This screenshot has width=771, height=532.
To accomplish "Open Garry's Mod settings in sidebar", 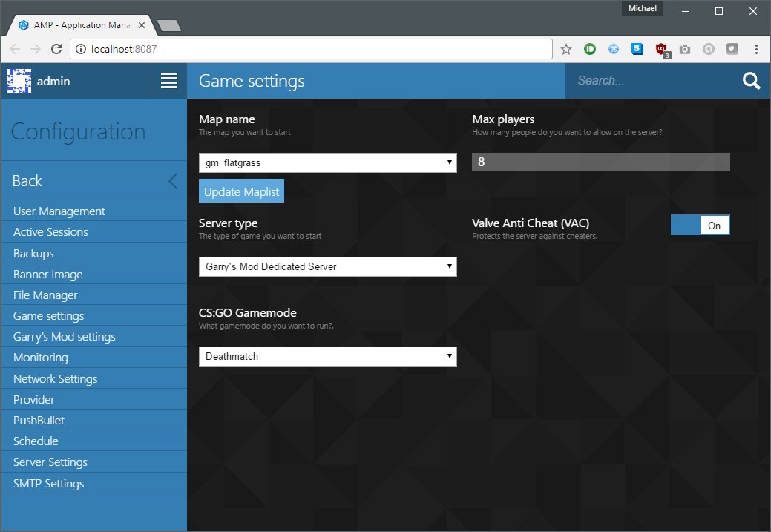I will (x=94, y=337).
